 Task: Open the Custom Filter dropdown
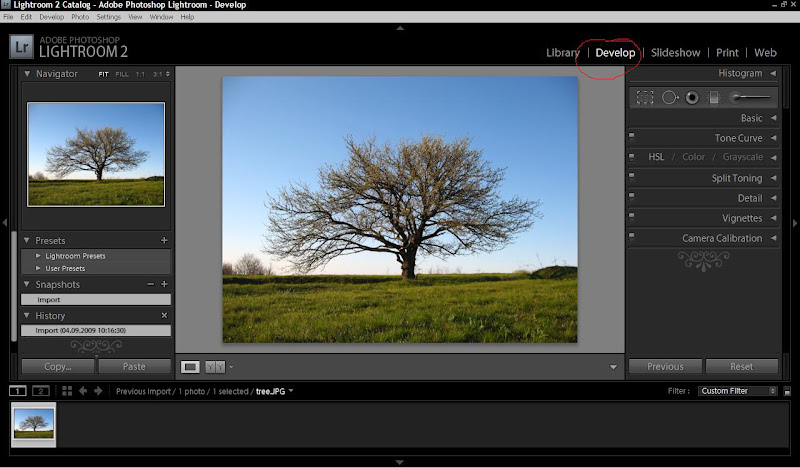tap(738, 391)
